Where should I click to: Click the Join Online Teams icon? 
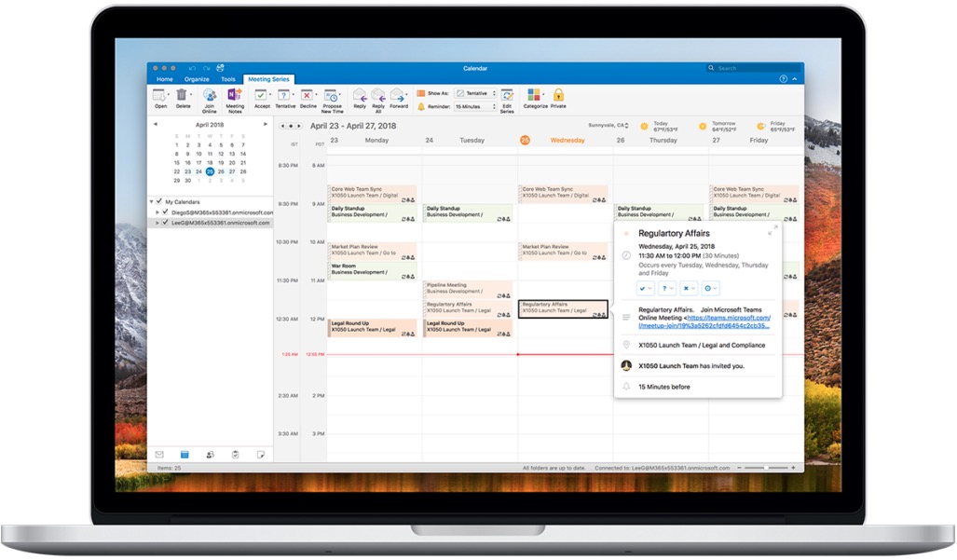[210, 97]
